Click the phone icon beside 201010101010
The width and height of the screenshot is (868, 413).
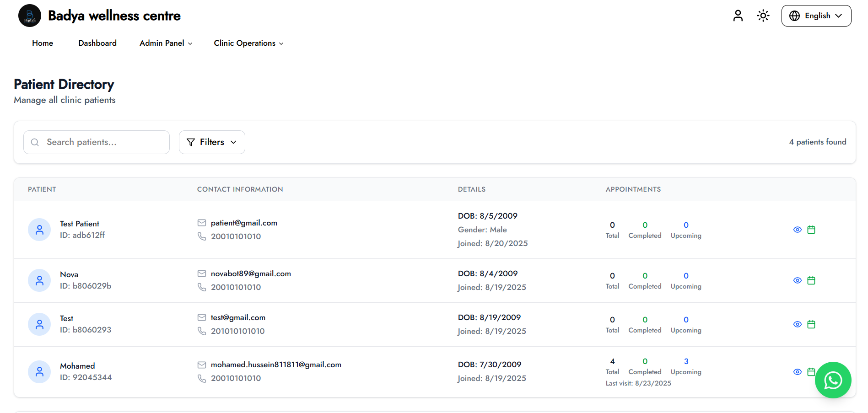[202, 331]
